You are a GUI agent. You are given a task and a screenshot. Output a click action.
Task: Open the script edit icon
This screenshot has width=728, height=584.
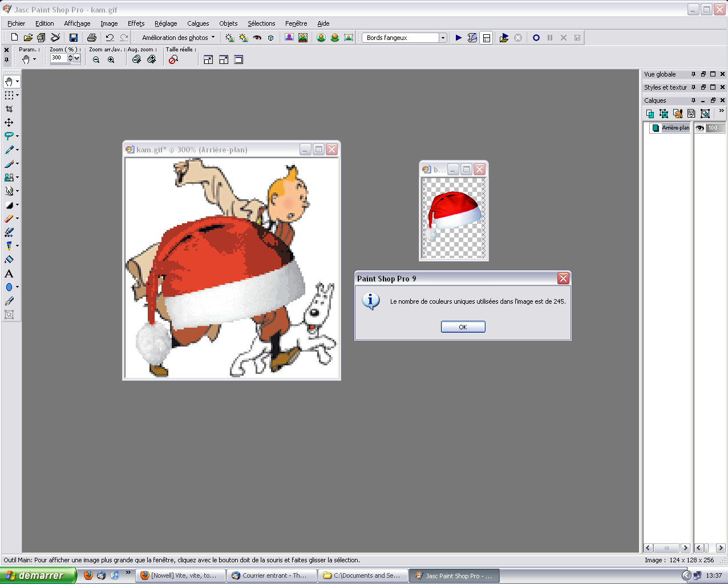coord(472,38)
